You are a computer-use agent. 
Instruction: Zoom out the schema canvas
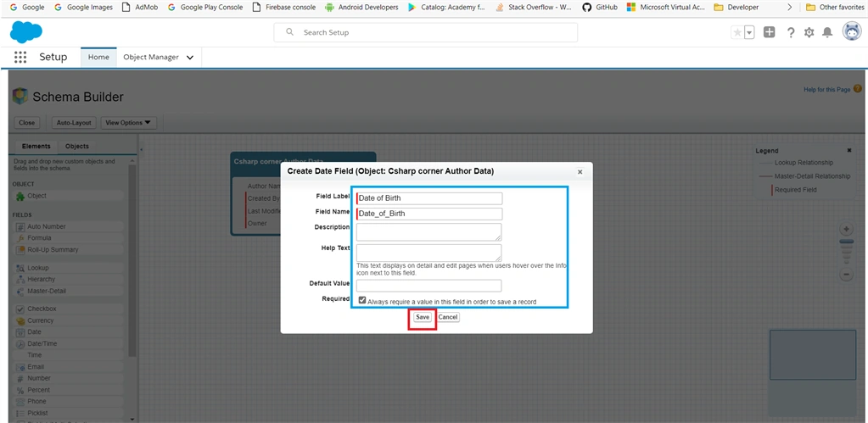pyautogui.click(x=847, y=275)
